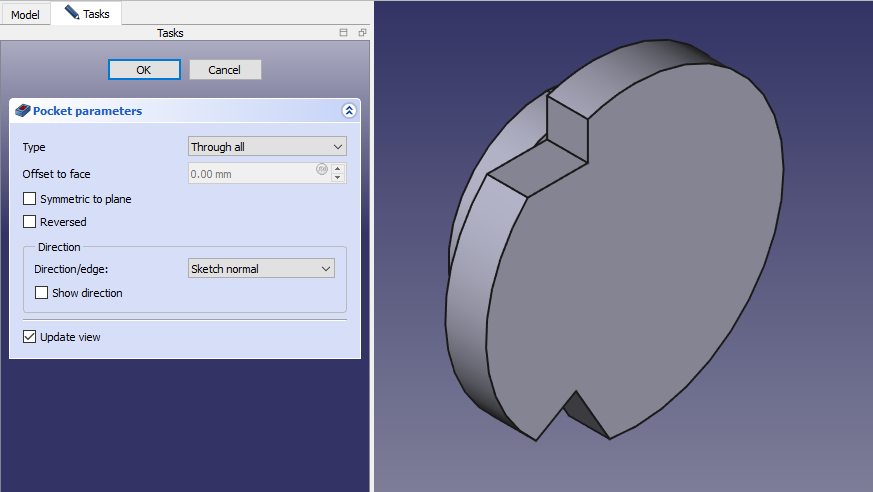Enable Symmetric to plane checkbox
The width and height of the screenshot is (873, 492).
coord(30,199)
